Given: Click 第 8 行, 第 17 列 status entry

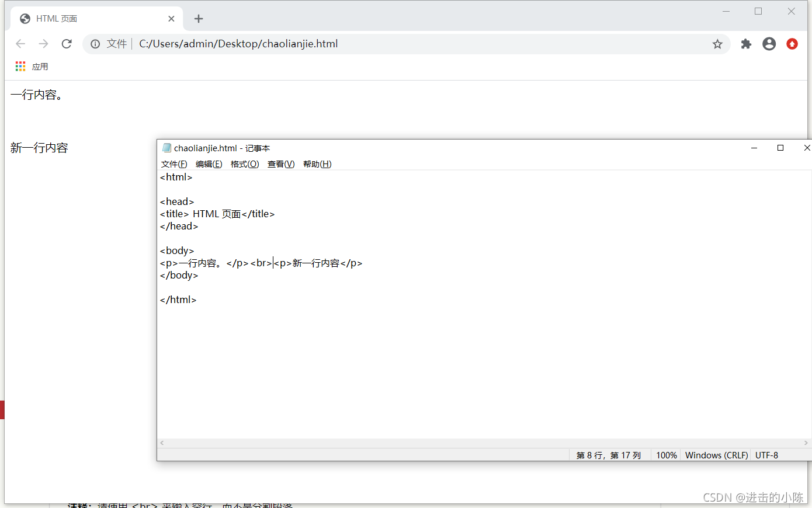Looking at the screenshot, I should click(609, 455).
